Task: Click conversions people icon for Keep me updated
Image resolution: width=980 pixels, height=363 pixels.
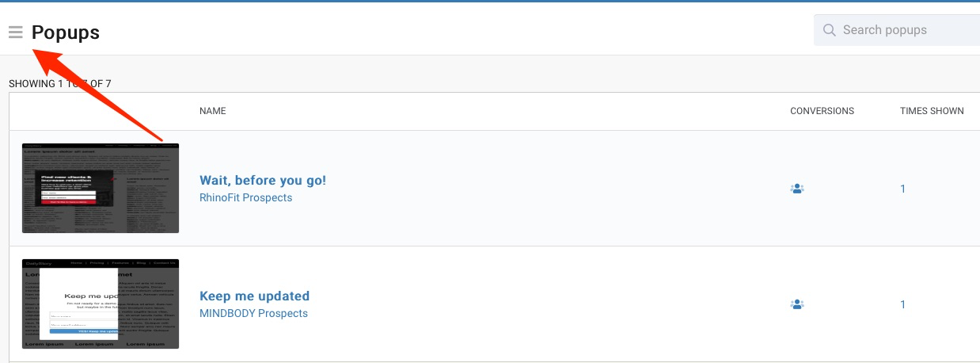Action: 797,304
